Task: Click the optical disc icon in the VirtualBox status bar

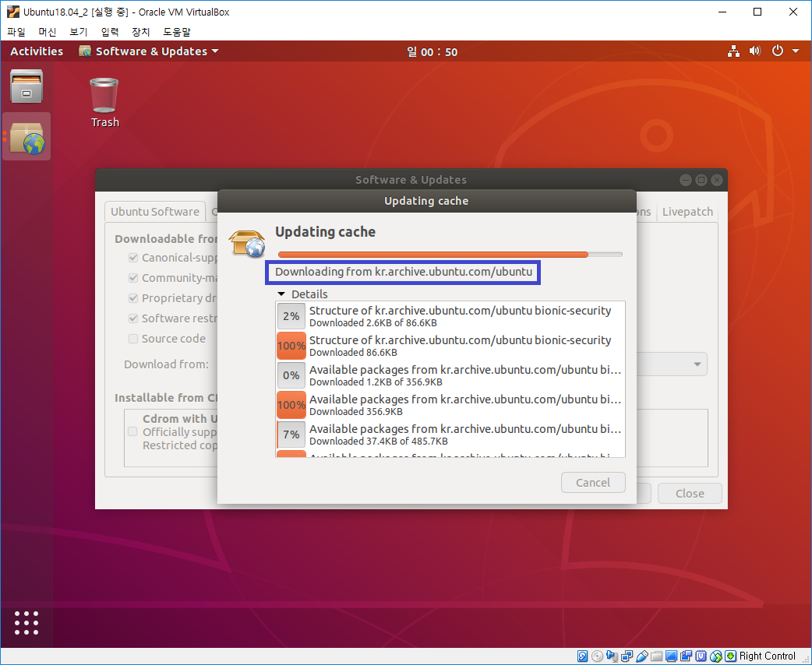Action: click(597, 656)
